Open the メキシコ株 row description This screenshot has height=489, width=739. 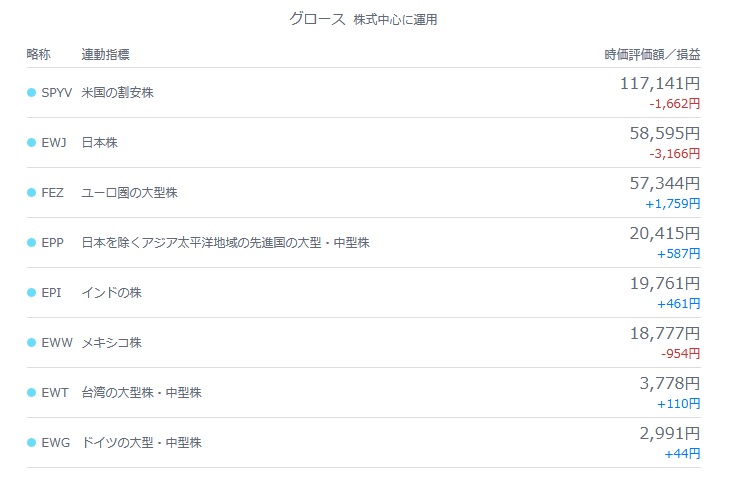(112, 342)
